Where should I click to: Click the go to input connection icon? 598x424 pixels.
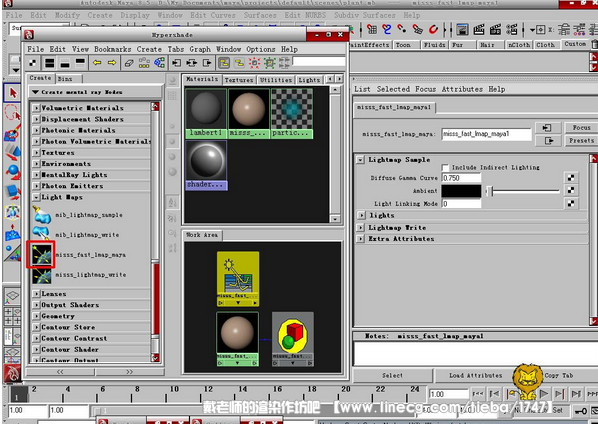pos(548,128)
